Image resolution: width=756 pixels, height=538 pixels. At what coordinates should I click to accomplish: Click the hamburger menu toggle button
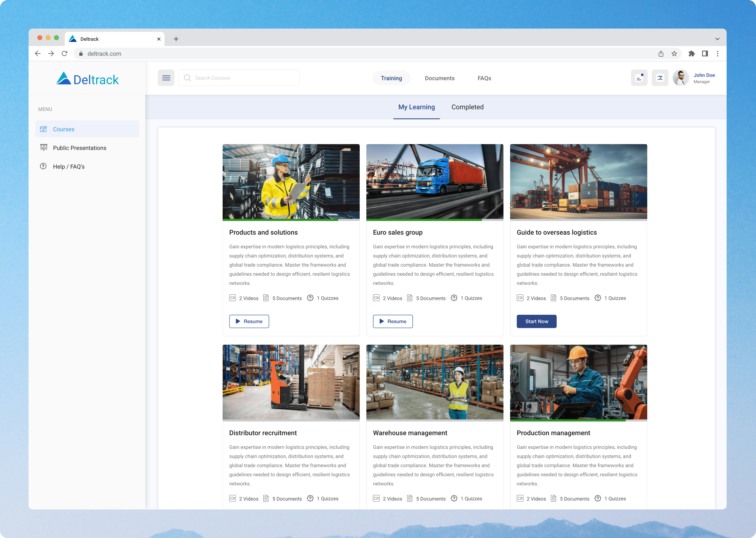[x=166, y=78]
